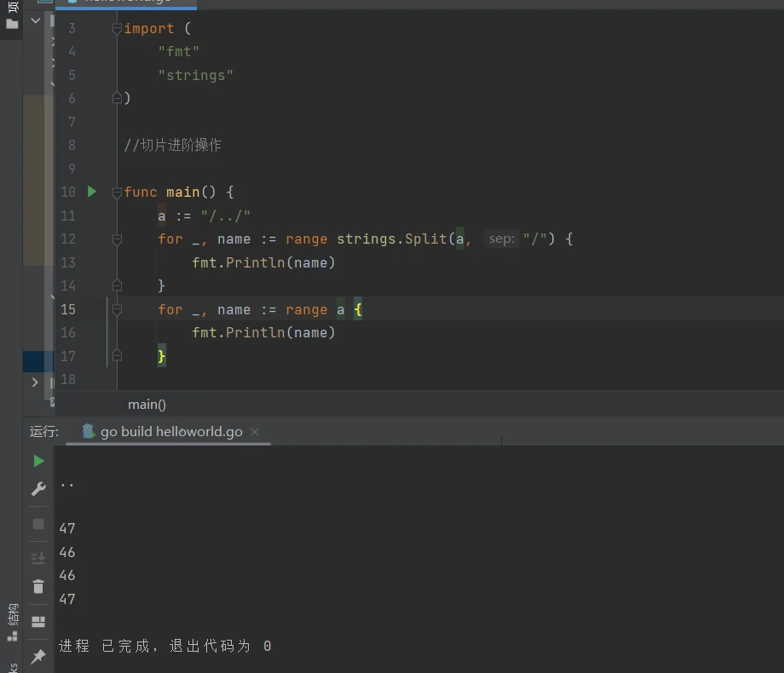
Task: Collapse the for loop fold marker on line 15
Action: tap(117, 309)
